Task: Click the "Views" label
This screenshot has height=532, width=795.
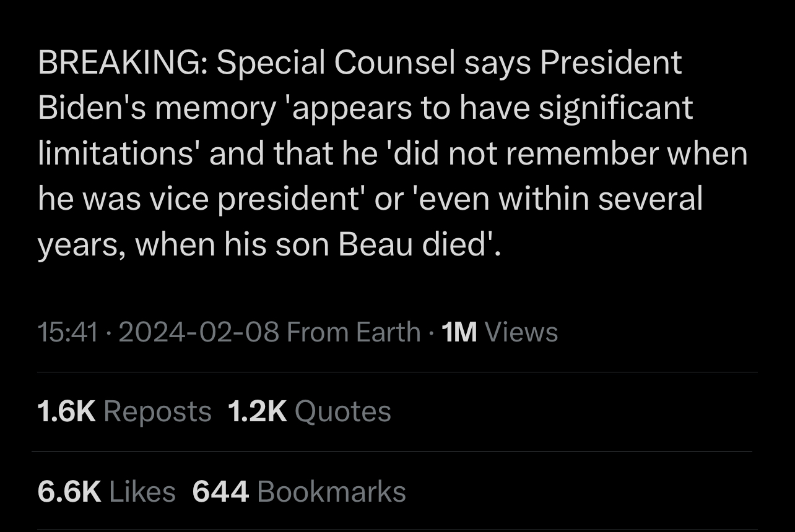Action: click(x=521, y=332)
